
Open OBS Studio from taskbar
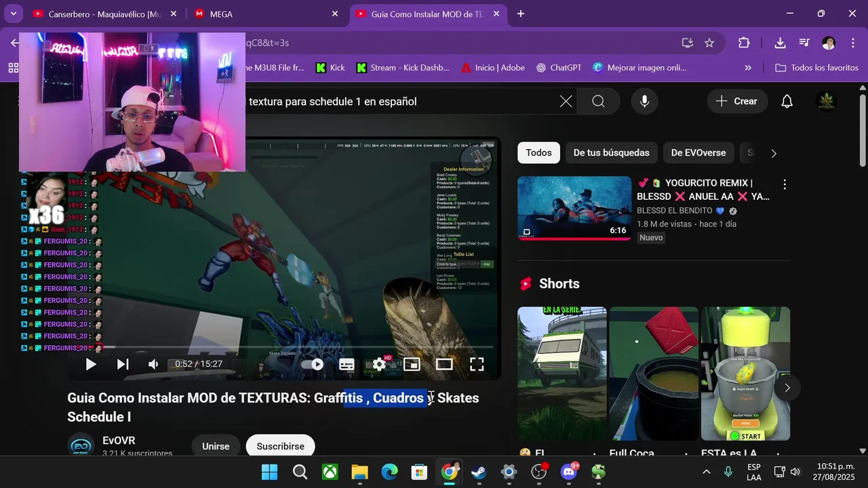(538, 472)
